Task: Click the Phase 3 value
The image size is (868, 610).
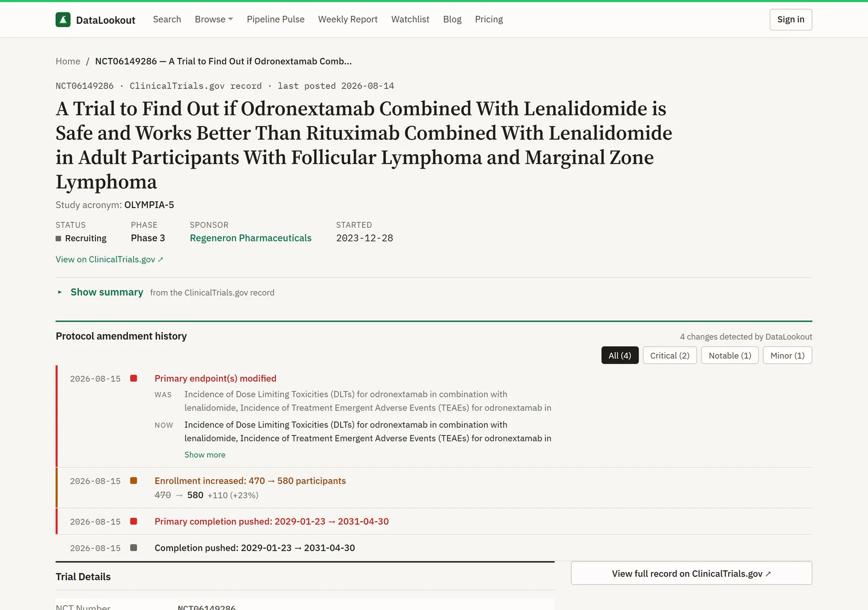Action: coord(148,238)
